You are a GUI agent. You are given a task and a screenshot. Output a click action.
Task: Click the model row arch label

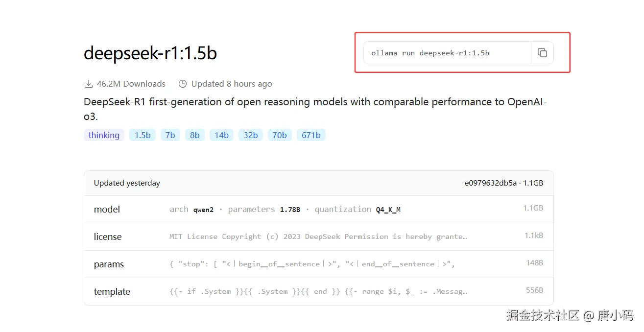point(179,209)
